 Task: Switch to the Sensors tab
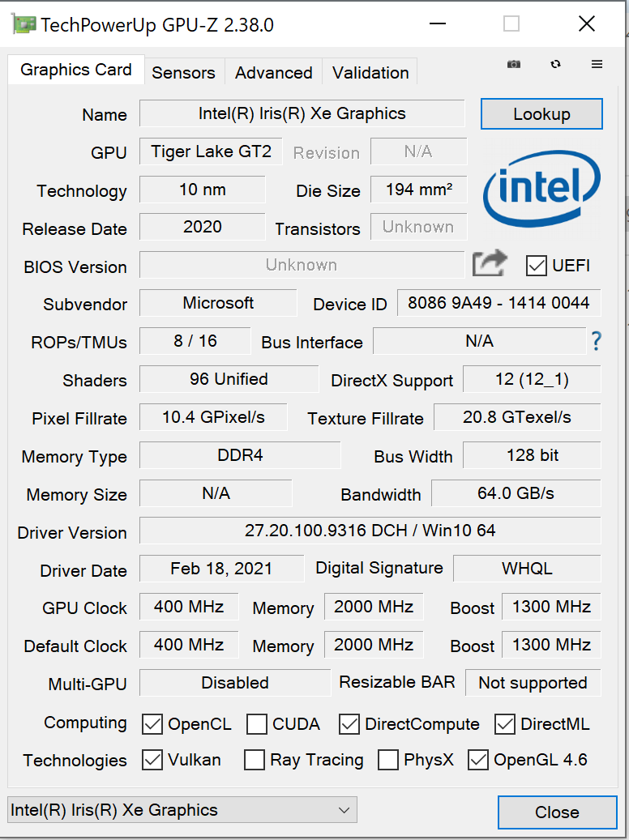183,72
